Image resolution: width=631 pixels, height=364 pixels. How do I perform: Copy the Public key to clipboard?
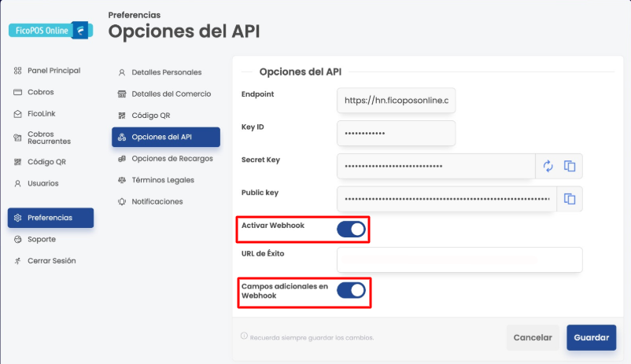tap(570, 198)
